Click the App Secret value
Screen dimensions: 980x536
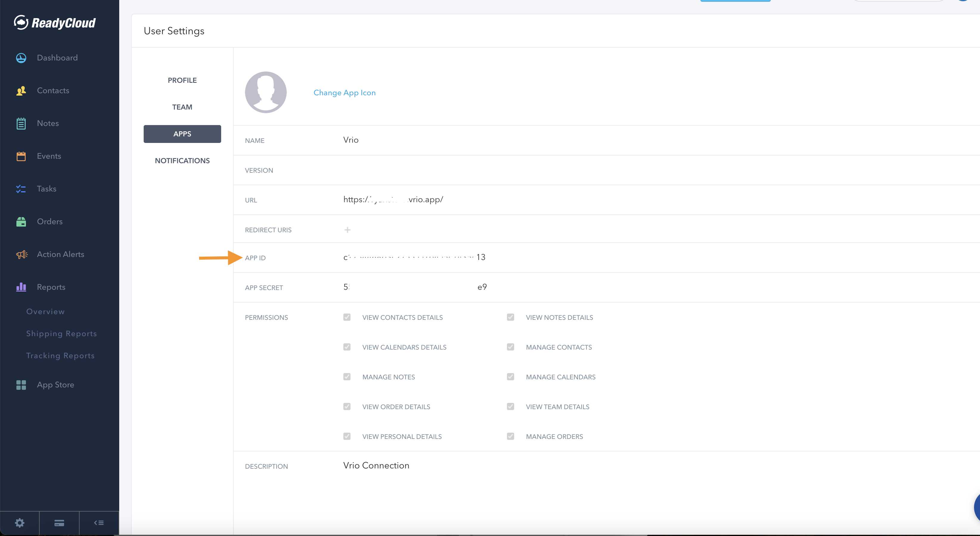pos(415,287)
